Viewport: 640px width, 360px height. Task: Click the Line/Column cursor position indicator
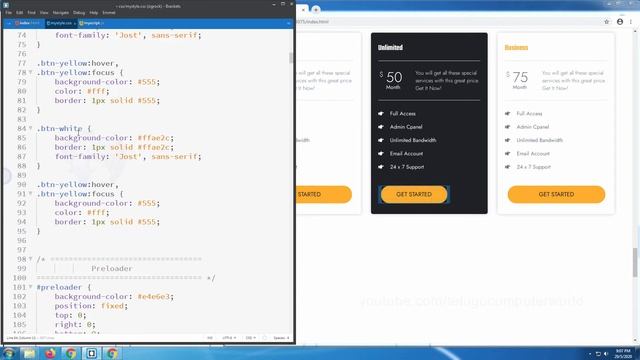click(x=22, y=338)
